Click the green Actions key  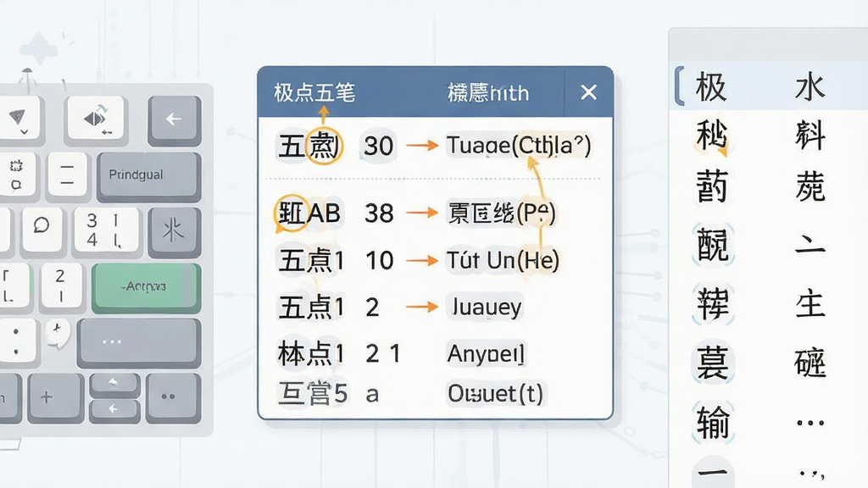point(146,288)
